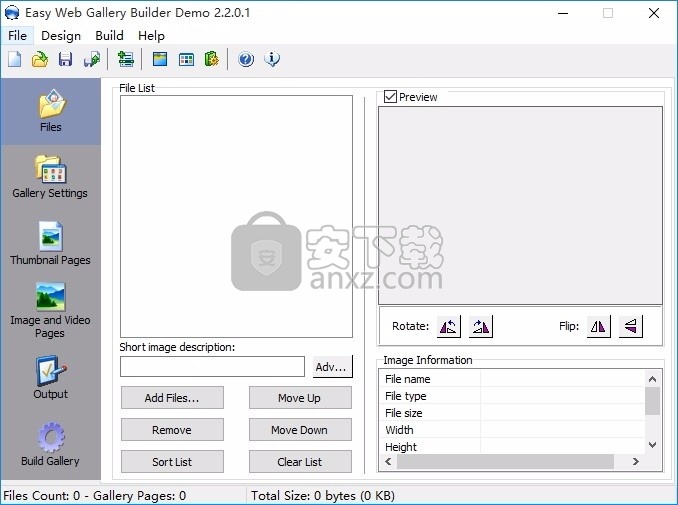The height and width of the screenshot is (505, 678).
Task: Click the Save As toolbar icon
Action: point(92,59)
